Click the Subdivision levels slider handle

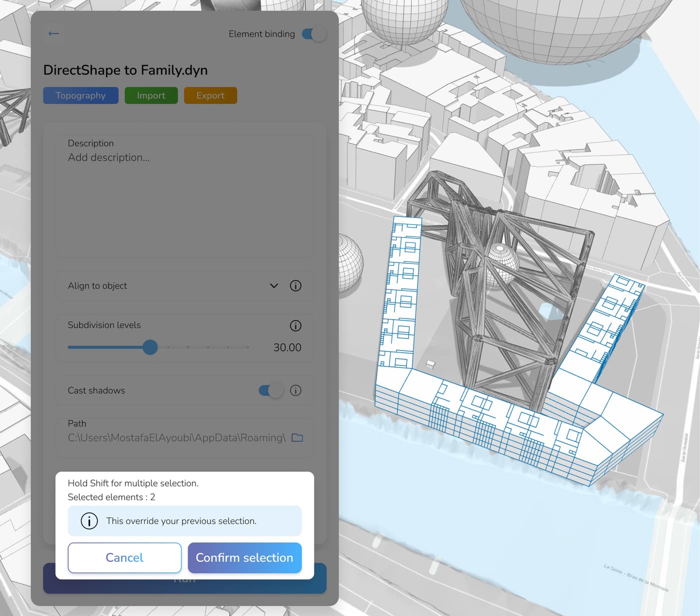click(150, 347)
